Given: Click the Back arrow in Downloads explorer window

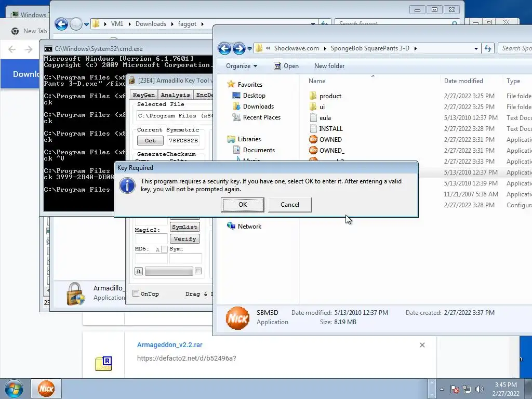Looking at the screenshot, I should tap(61, 24).
